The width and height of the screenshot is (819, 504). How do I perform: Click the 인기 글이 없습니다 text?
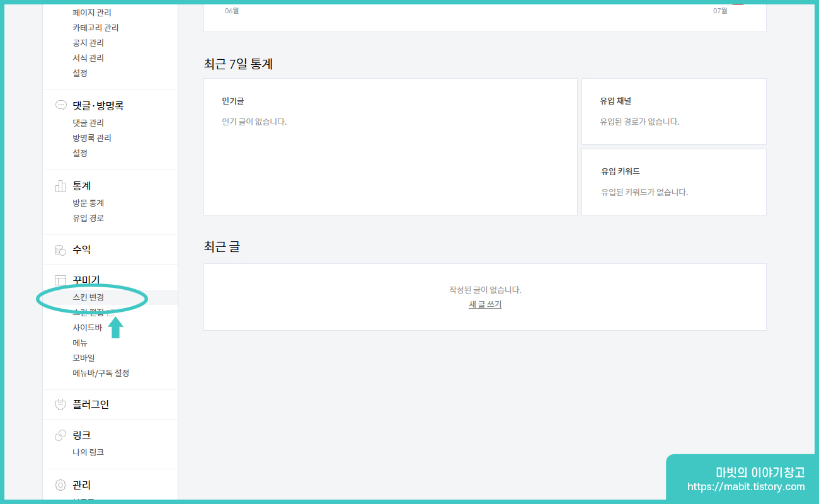pyautogui.click(x=255, y=122)
